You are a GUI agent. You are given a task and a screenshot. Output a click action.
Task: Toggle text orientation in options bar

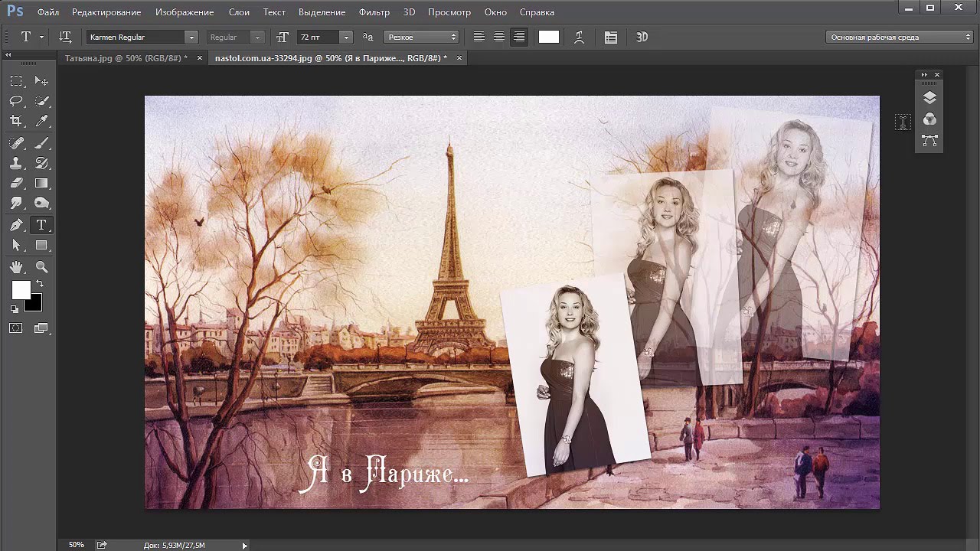tap(65, 37)
